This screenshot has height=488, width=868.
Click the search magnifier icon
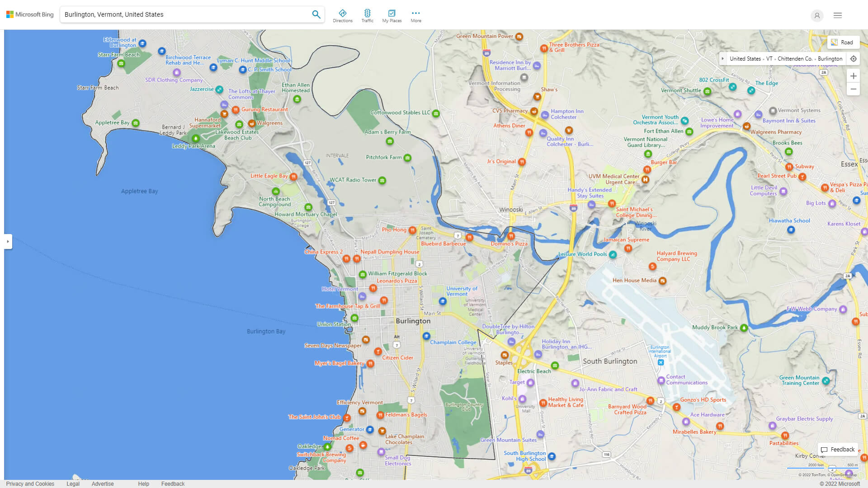click(x=316, y=14)
